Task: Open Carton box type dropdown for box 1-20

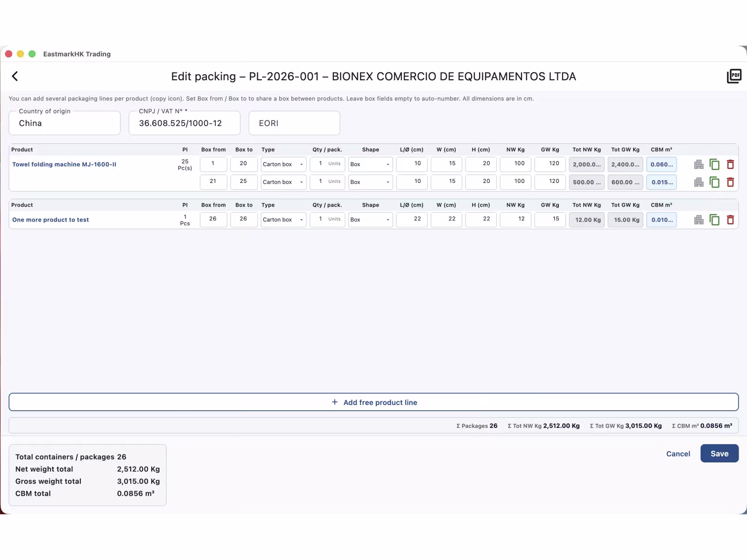Action: (283, 164)
